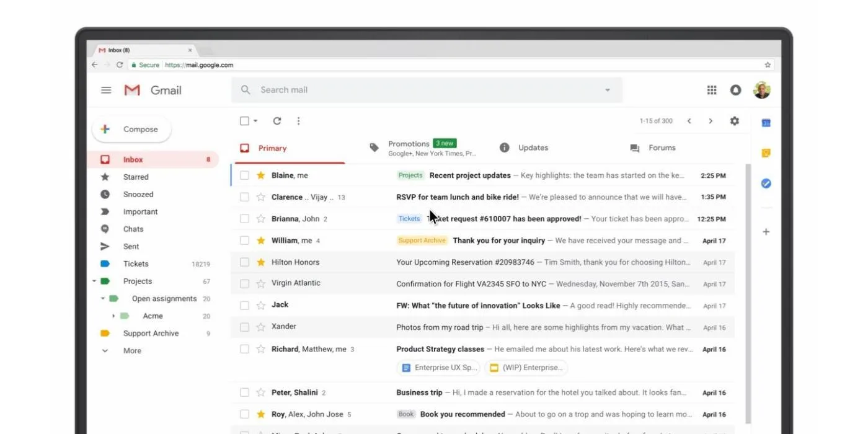Select the Xander email checkbox
This screenshot has width=868, height=434.
(244, 327)
